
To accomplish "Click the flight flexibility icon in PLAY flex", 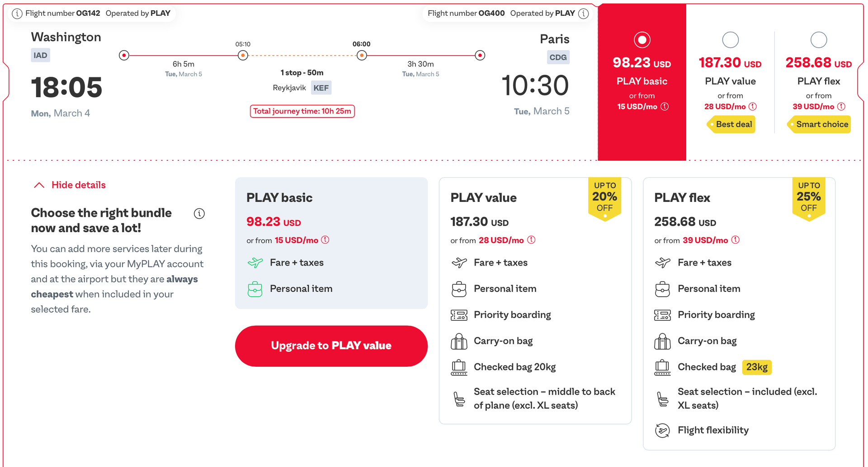I will (662, 430).
